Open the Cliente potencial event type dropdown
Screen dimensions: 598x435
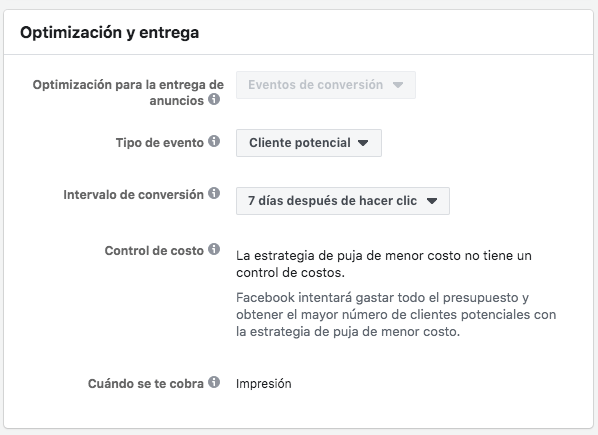[x=309, y=143]
